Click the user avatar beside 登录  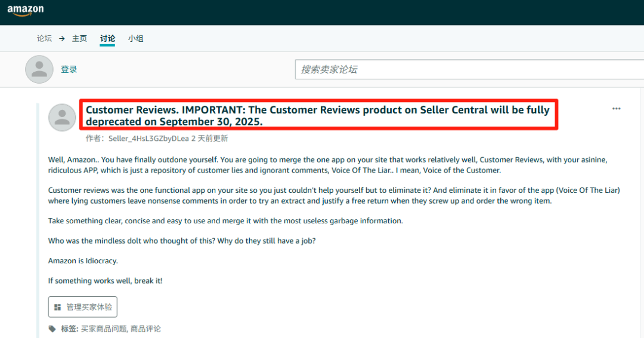39,69
